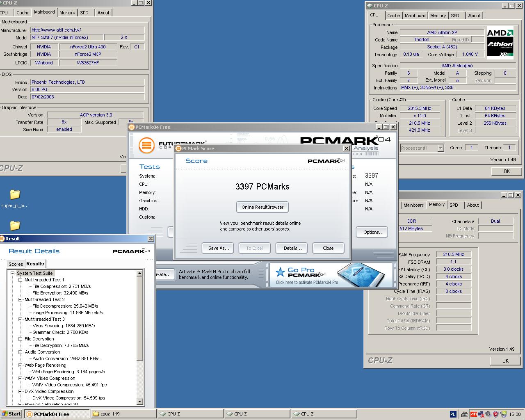This screenshot has height=420, width=525.
Task: Collapse the DivX Video Compression node
Action: click(x=21, y=391)
